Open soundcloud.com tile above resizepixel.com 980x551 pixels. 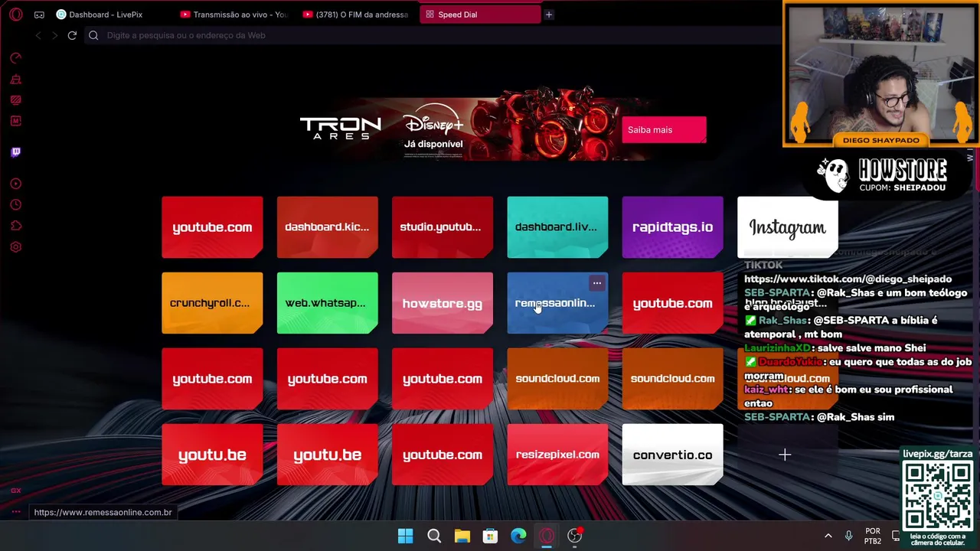pyautogui.click(x=557, y=379)
